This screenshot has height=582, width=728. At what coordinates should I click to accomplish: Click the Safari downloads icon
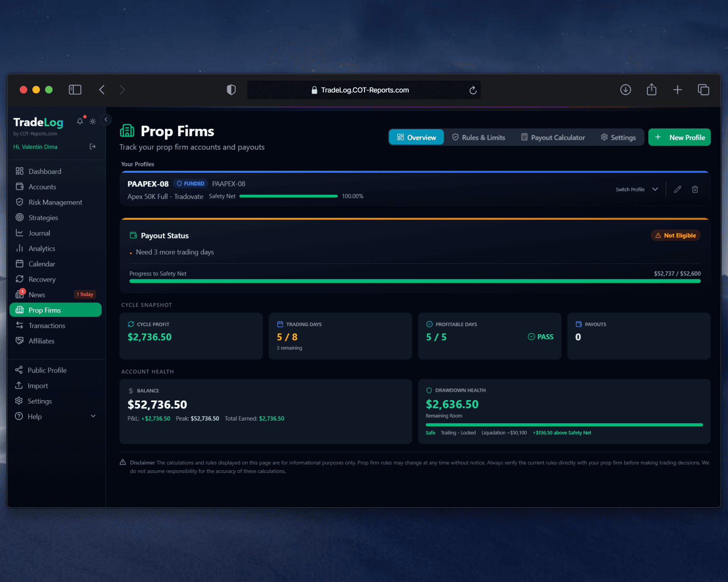625,90
